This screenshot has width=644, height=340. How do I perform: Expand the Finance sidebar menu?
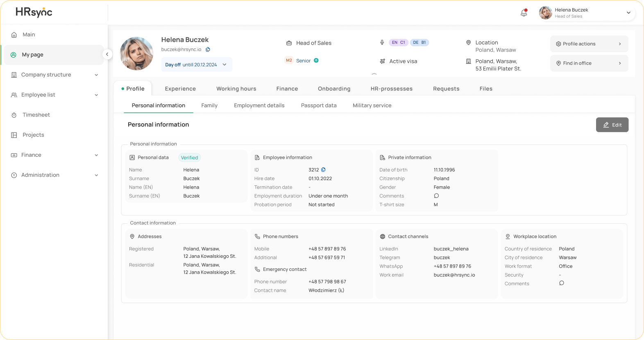pyautogui.click(x=96, y=155)
